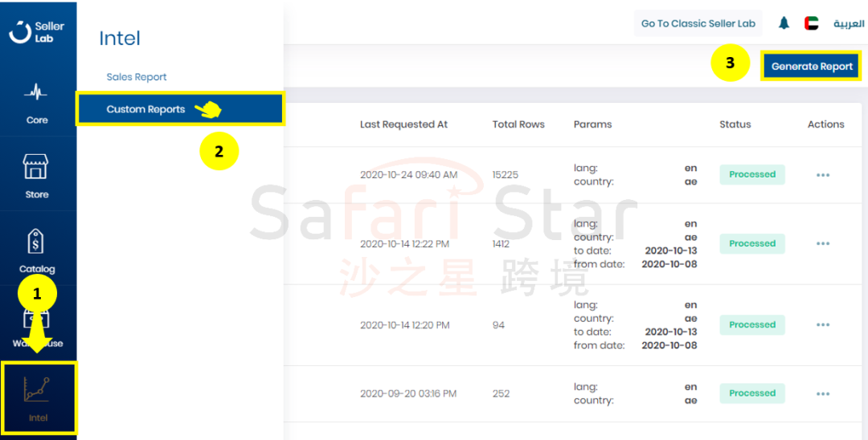Click the Generate Report button
This screenshot has height=440, width=868.
[812, 67]
